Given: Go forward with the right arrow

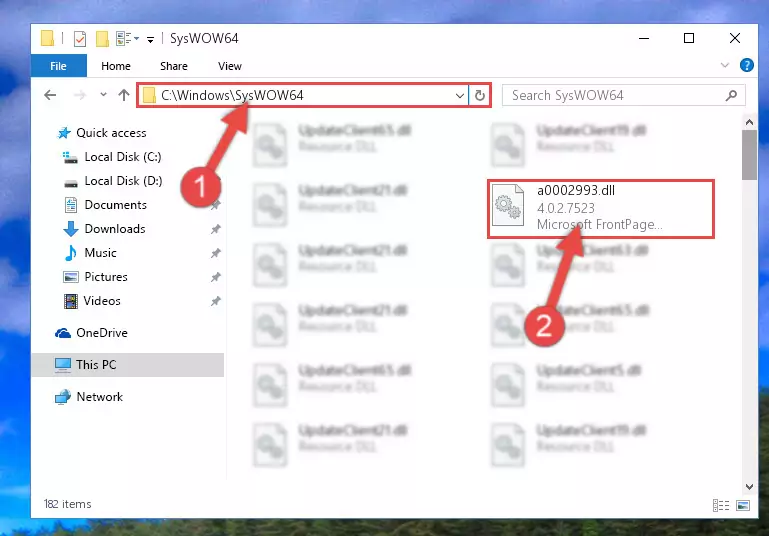Looking at the screenshot, I should tap(79, 95).
